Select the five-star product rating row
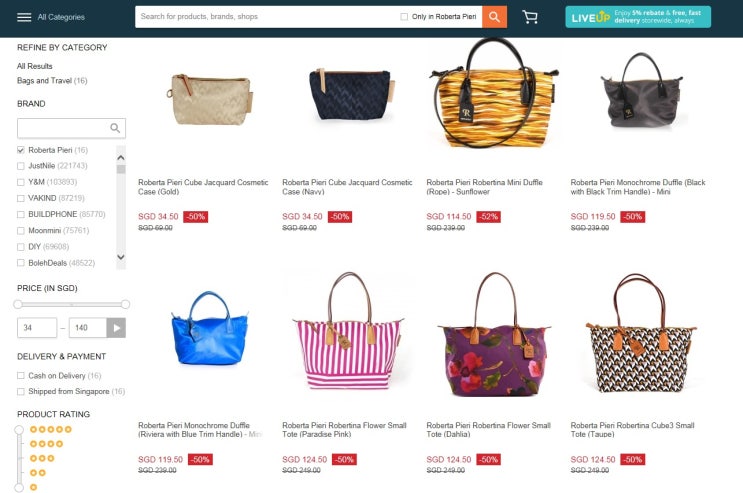This screenshot has width=743, height=493. [x=51, y=429]
